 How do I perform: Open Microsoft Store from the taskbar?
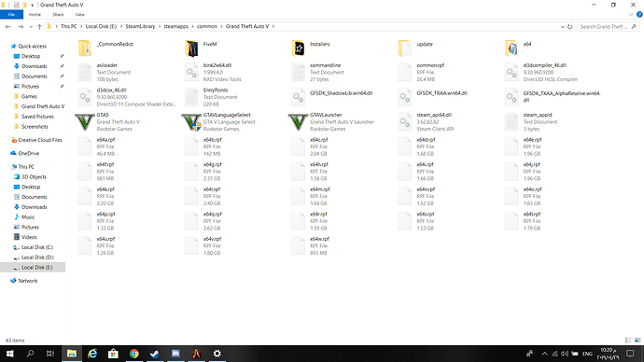pos(113,354)
